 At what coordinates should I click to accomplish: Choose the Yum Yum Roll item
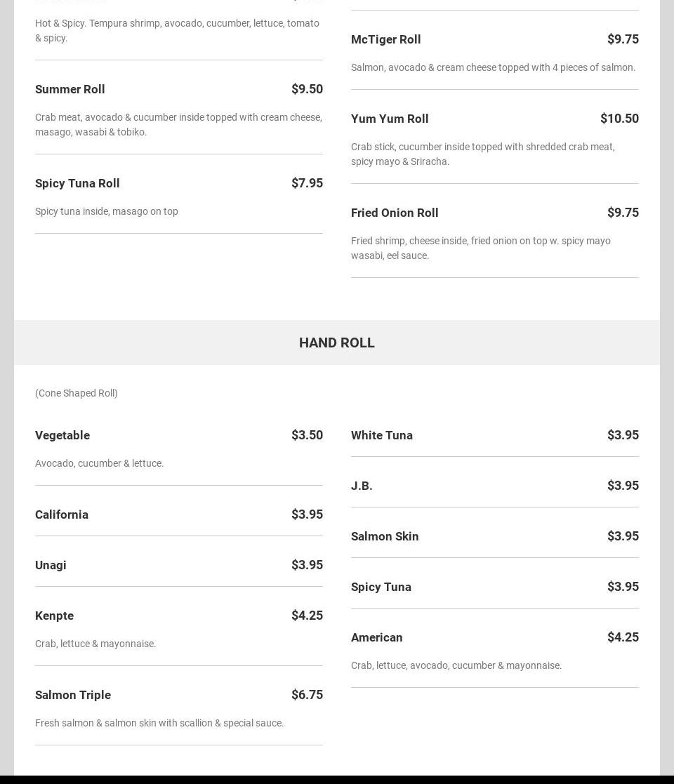[x=390, y=119]
